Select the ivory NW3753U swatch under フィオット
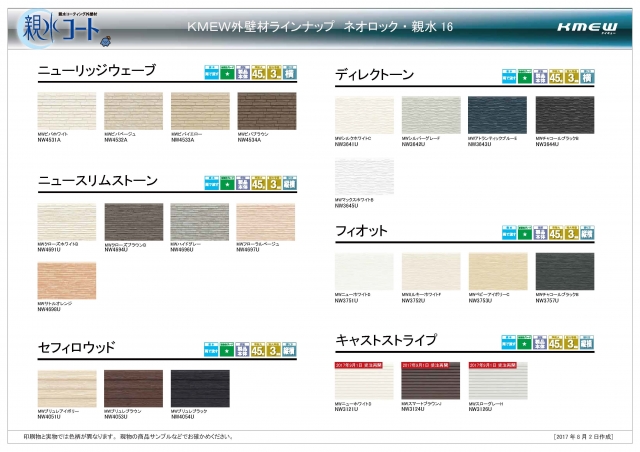This screenshot has width=640, height=452. [498, 272]
